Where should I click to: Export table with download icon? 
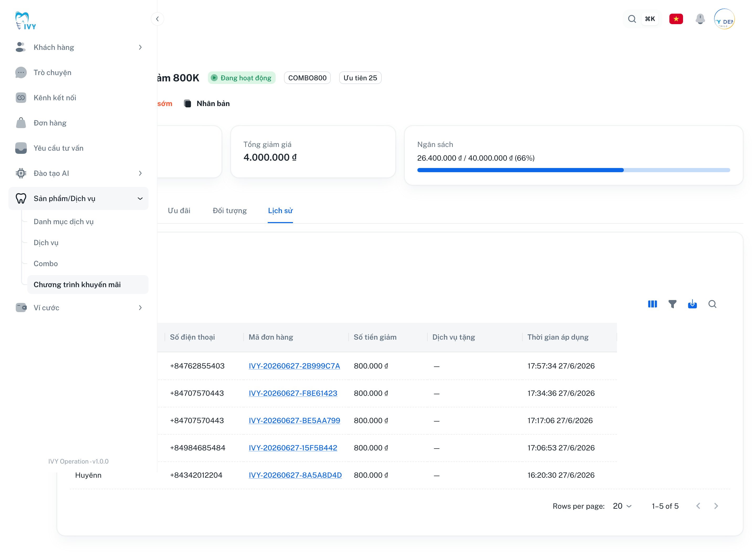click(x=692, y=304)
